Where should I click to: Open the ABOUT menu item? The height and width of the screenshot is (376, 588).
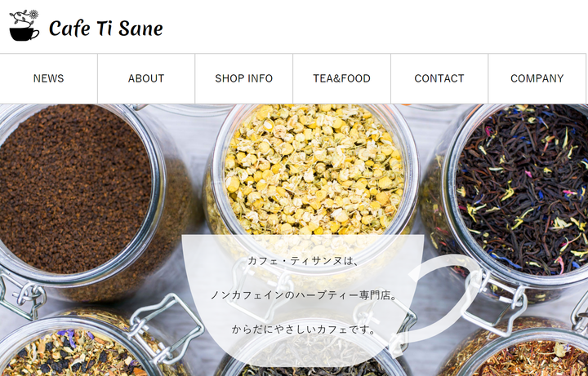click(x=146, y=78)
